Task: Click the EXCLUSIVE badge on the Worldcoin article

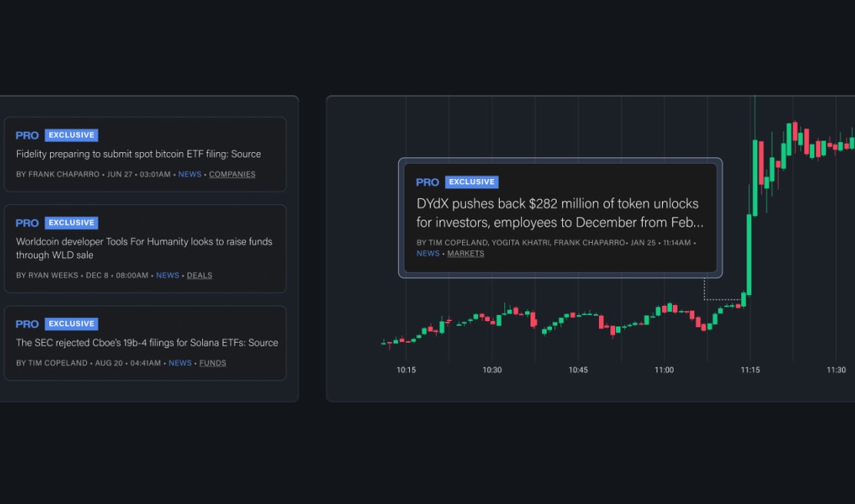Action: click(x=72, y=222)
